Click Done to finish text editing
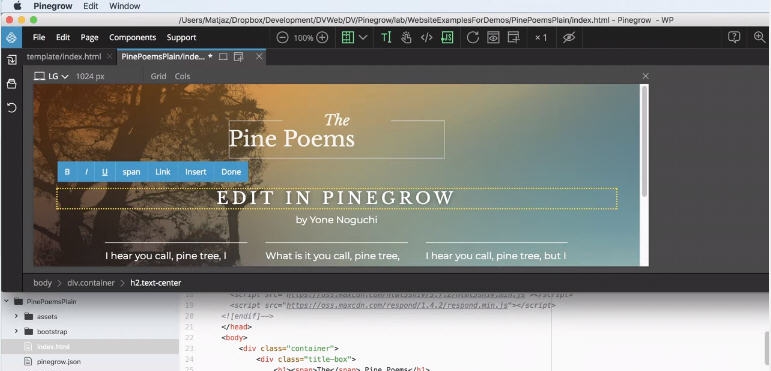 coord(231,172)
